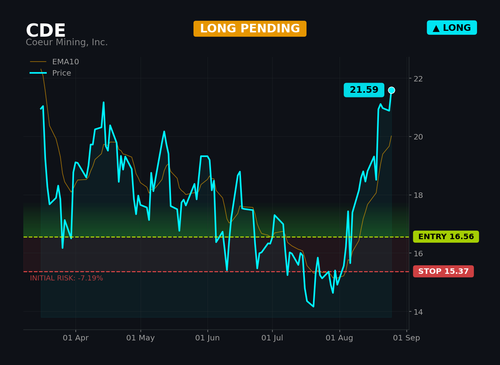Click the 14 price axis label
Viewport: 500px width, 365px height.
coord(418,312)
